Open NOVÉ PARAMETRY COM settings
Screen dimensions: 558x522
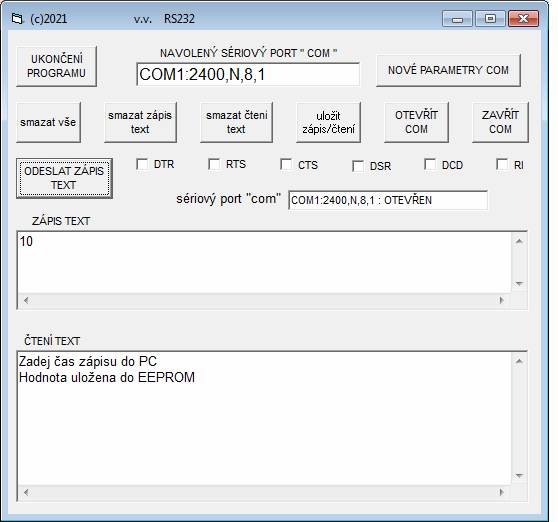tap(448, 70)
